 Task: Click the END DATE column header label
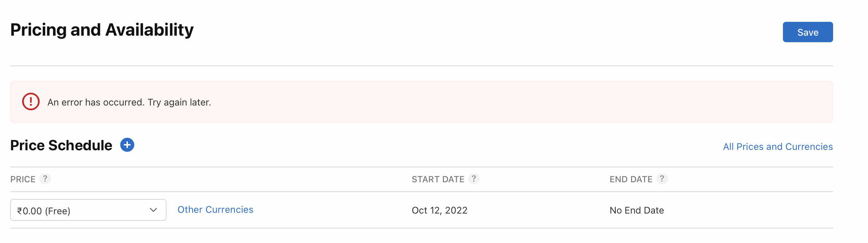tap(631, 179)
